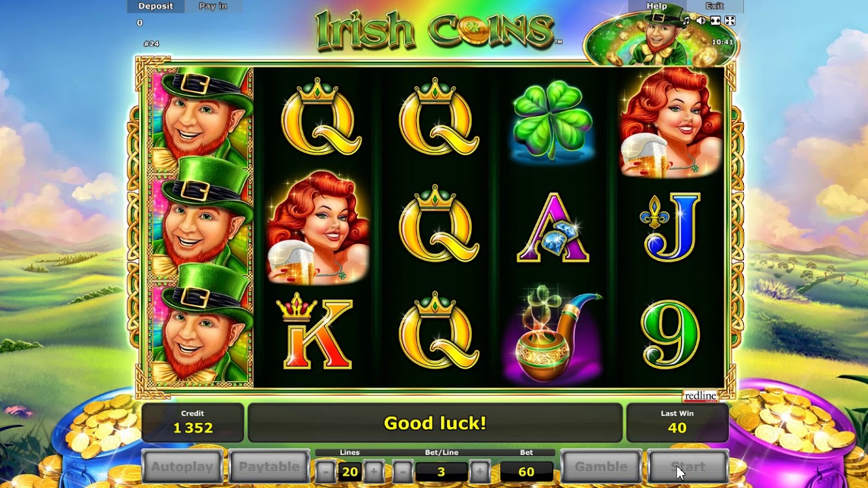Image resolution: width=868 pixels, height=488 pixels.
Task: Click the four-leaf clover symbol
Action: pos(553,121)
